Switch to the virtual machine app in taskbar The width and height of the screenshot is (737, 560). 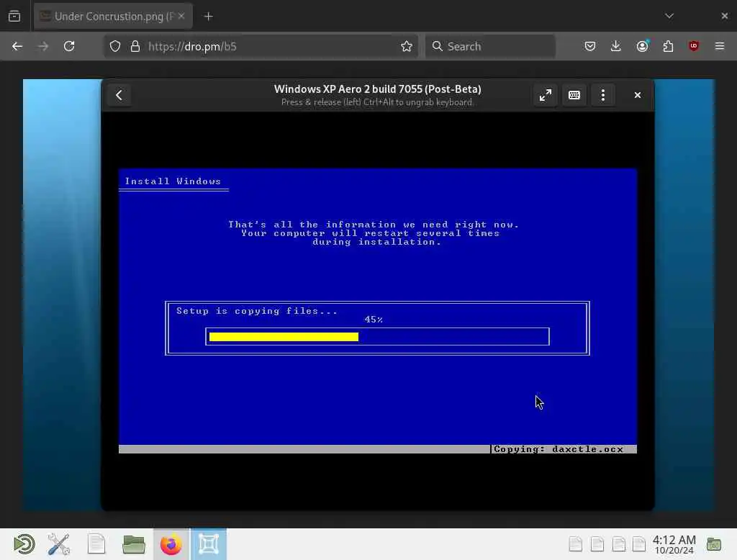coord(209,544)
